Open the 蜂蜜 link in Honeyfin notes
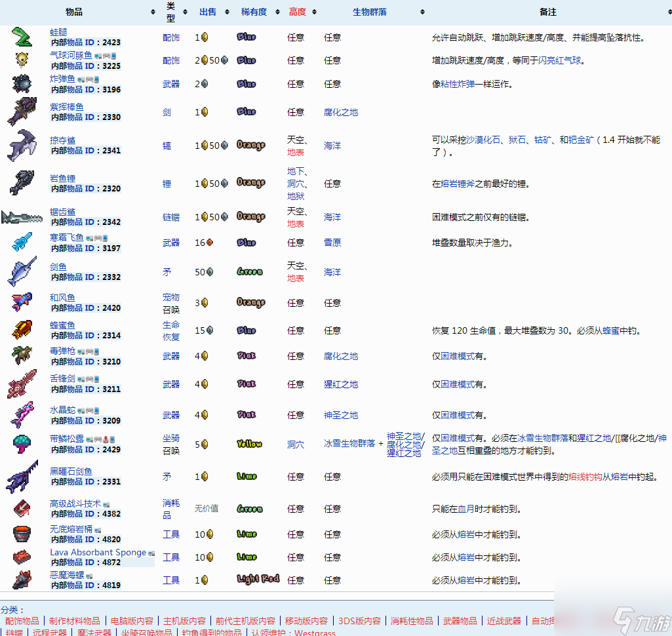Viewport: 672px width, 636px height. pos(611,331)
